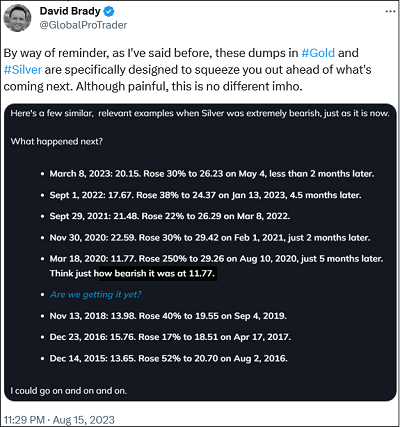Open the @GlobalProTrader handle link

tap(83, 25)
